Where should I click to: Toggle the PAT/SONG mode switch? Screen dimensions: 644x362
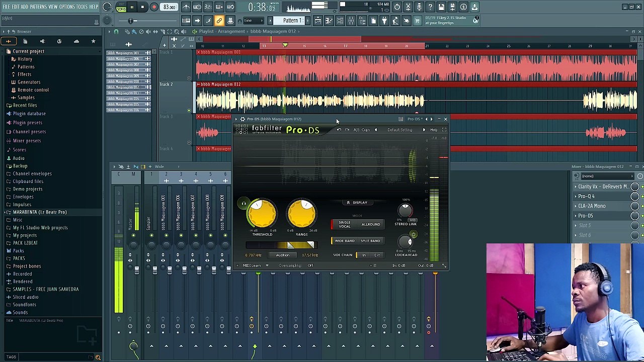[121, 8]
